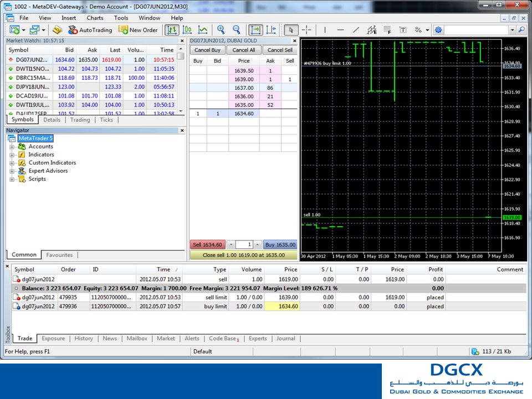Select the horizontal line drawing tool

pos(340,30)
